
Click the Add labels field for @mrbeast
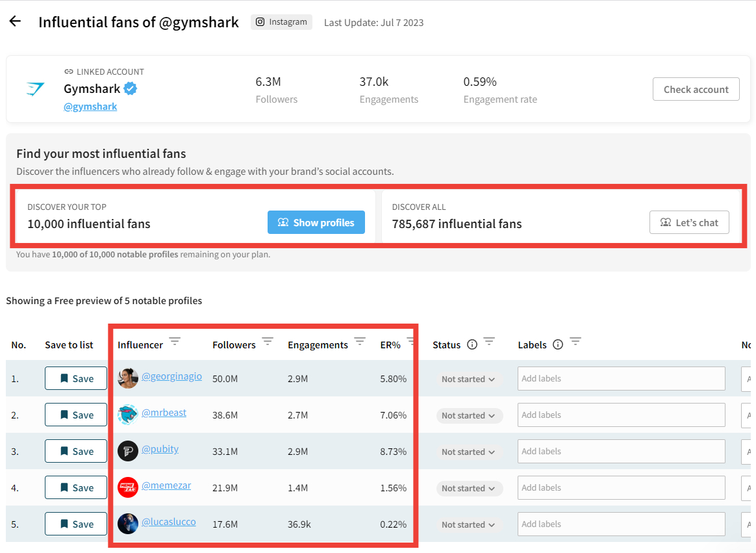pos(622,415)
